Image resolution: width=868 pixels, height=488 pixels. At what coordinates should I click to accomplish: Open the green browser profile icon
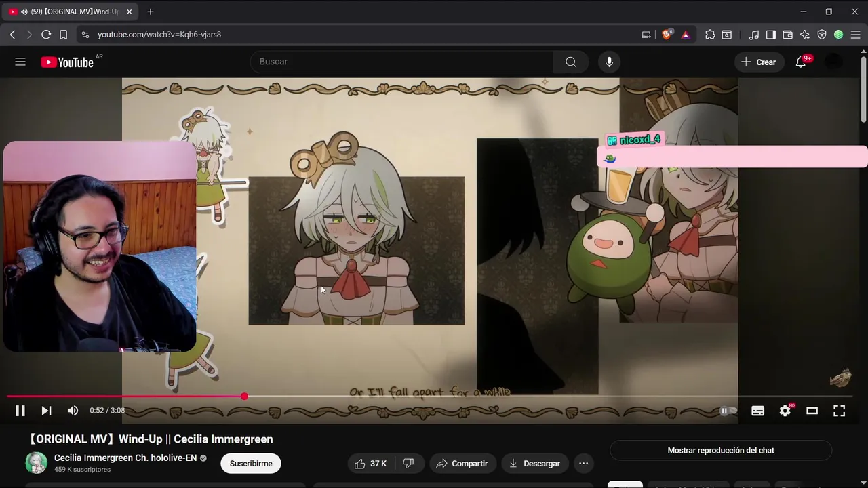839,35
